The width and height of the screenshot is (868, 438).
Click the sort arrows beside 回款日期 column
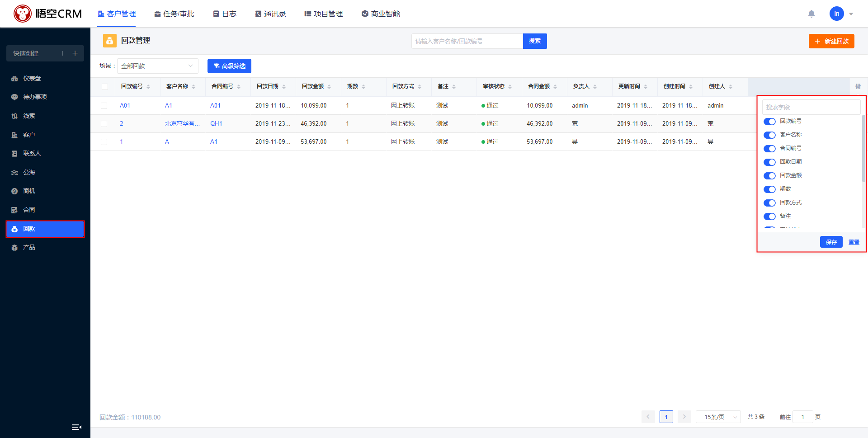coord(284,87)
